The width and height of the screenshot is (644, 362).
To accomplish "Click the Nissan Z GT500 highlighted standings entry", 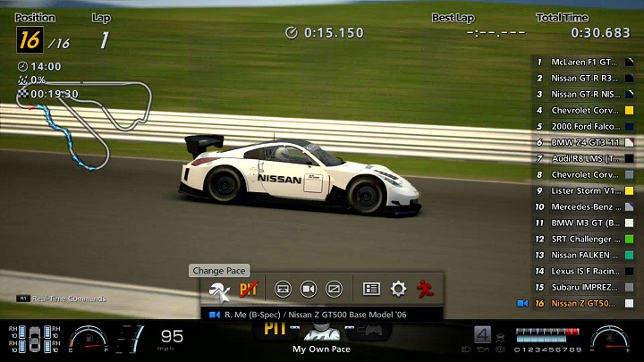I will pos(583,303).
